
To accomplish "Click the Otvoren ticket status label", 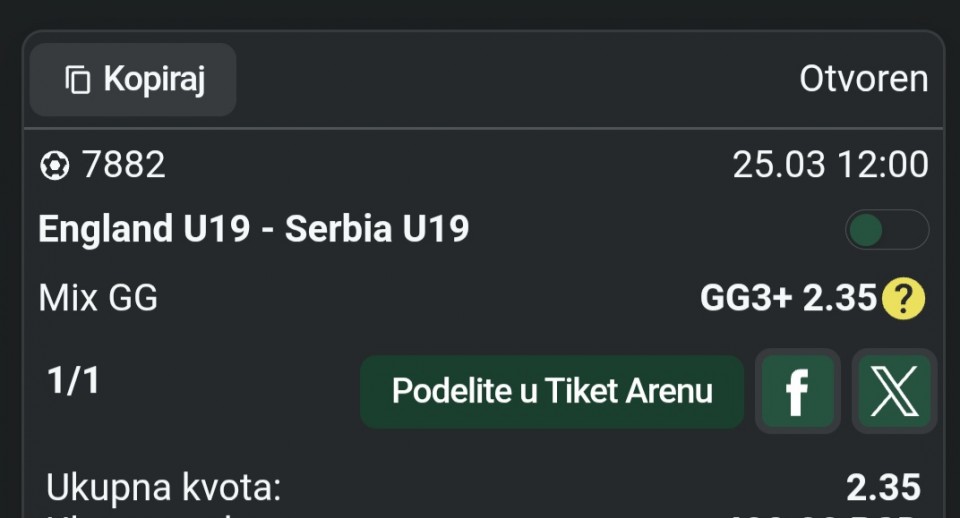I will (863, 79).
